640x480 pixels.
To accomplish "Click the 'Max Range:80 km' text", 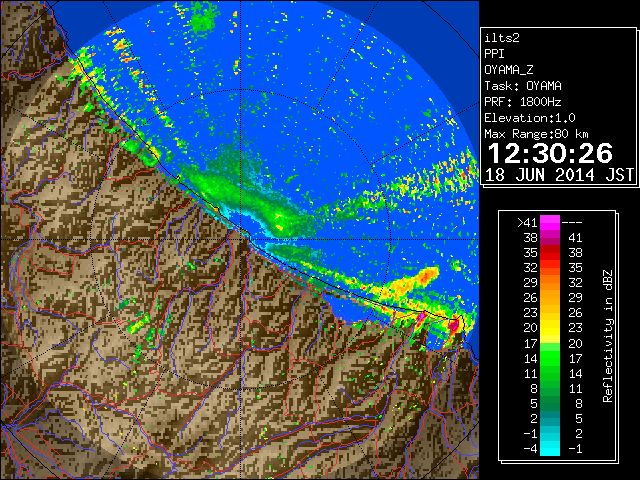I will (x=537, y=134).
